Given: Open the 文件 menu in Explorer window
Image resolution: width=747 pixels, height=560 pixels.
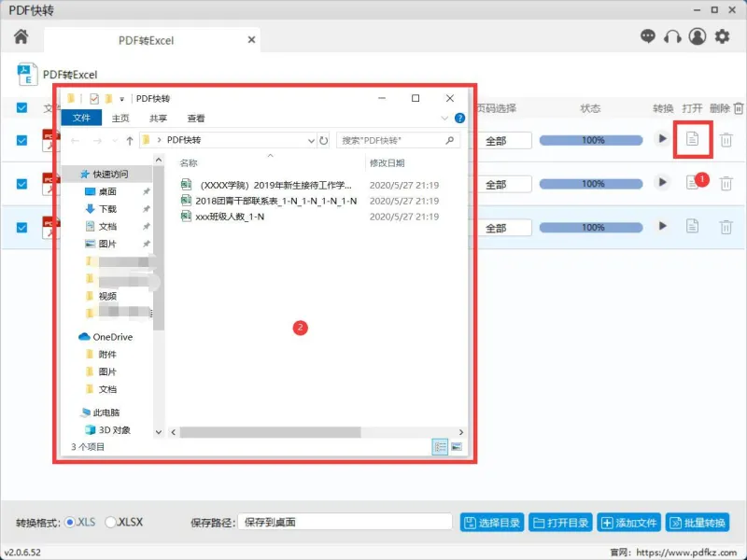Looking at the screenshot, I should tap(81, 118).
